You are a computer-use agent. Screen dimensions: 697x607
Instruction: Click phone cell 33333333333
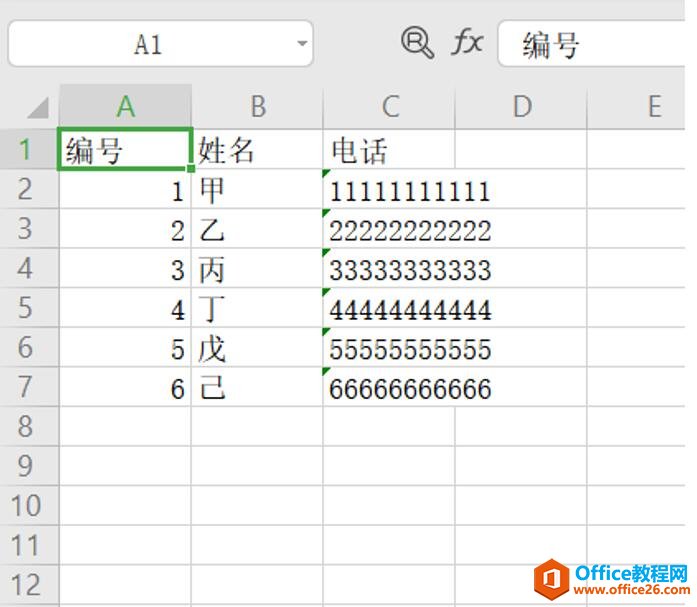click(x=389, y=268)
